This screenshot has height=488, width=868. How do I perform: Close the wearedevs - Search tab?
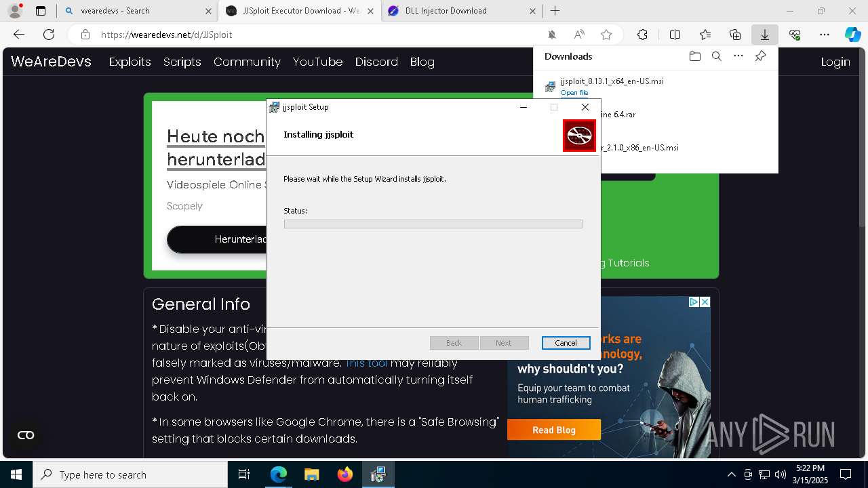[208, 11]
